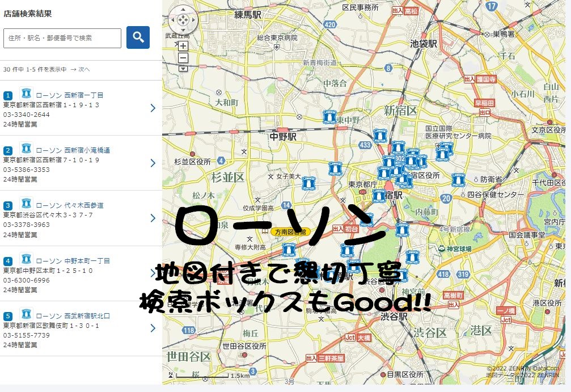This screenshot has height=392, width=571.
Task: Expand details chevron for 西新宿小滝橋通 store
Action: click(153, 163)
